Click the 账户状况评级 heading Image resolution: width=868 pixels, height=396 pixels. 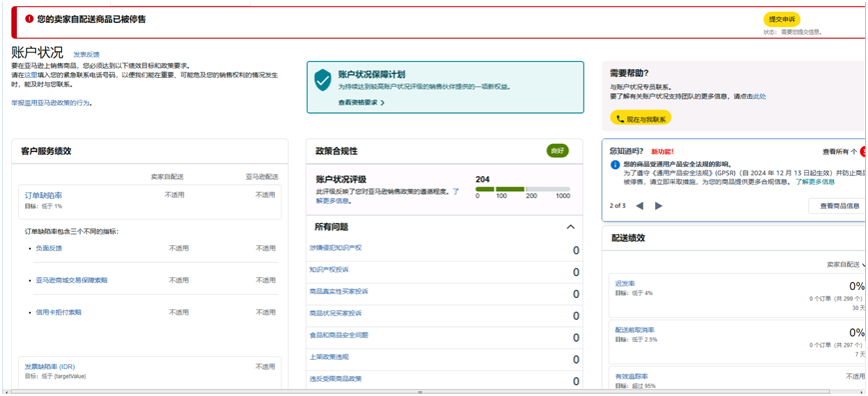[x=341, y=179]
